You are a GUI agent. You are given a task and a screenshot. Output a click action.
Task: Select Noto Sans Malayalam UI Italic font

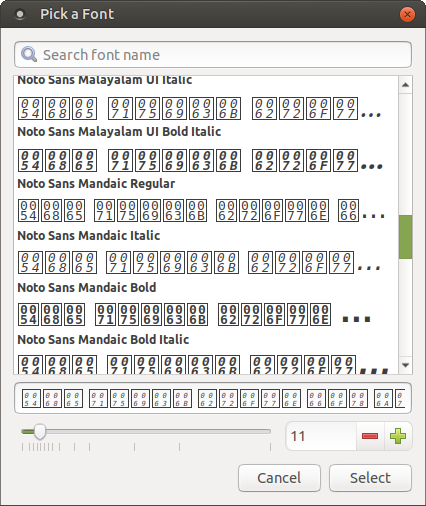point(206,99)
